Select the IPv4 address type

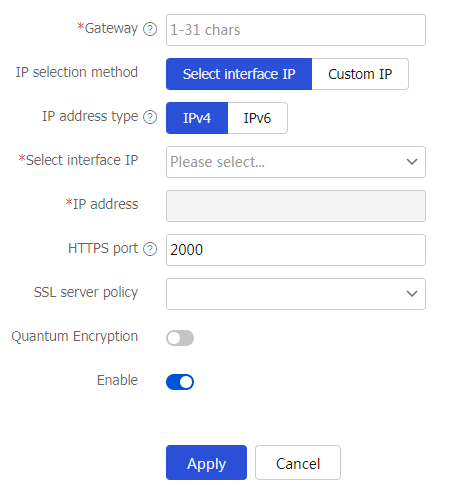click(x=197, y=118)
